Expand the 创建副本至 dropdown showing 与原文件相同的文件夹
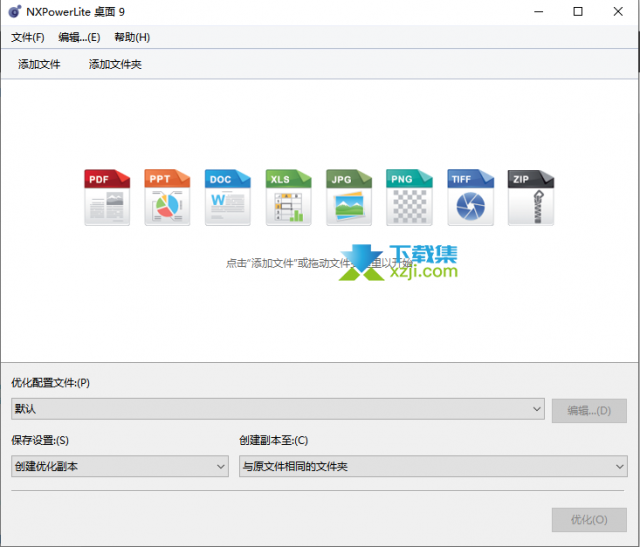This screenshot has width=640, height=547. [x=433, y=466]
